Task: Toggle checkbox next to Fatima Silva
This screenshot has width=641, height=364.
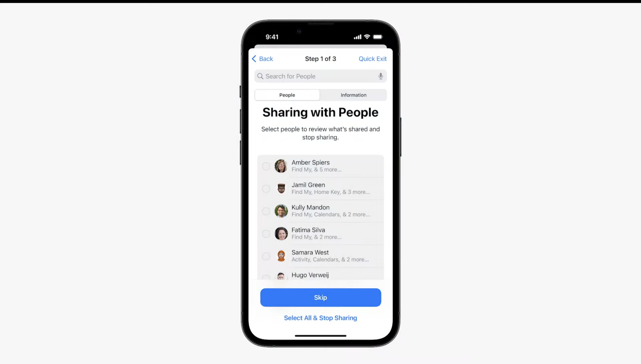Action: click(266, 234)
